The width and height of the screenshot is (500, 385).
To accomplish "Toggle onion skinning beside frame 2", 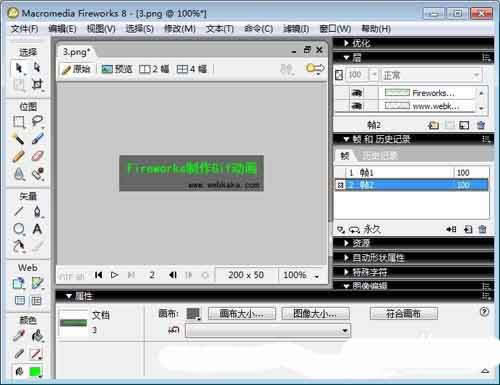I will [340, 185].
